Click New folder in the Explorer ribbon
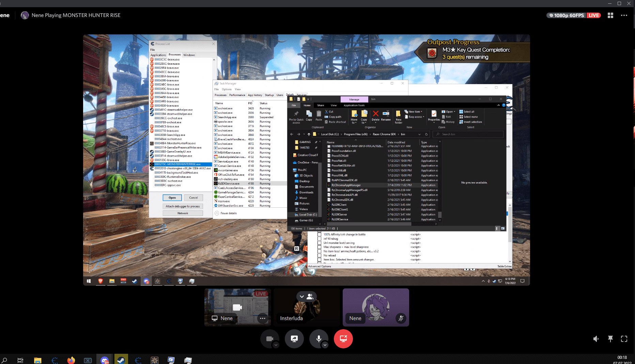Viewport: 635px width, 364px height. click(x=398, y=117)
